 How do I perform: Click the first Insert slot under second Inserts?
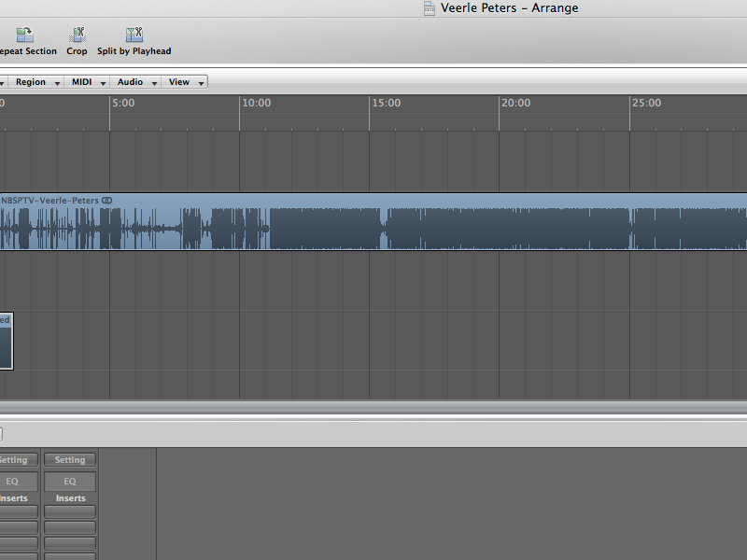pyautogui.click(x=70, y=511)
